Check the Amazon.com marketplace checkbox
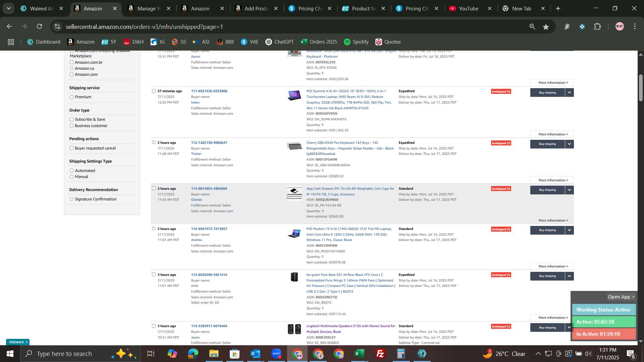The image size is (644, 362). (71, 74)
